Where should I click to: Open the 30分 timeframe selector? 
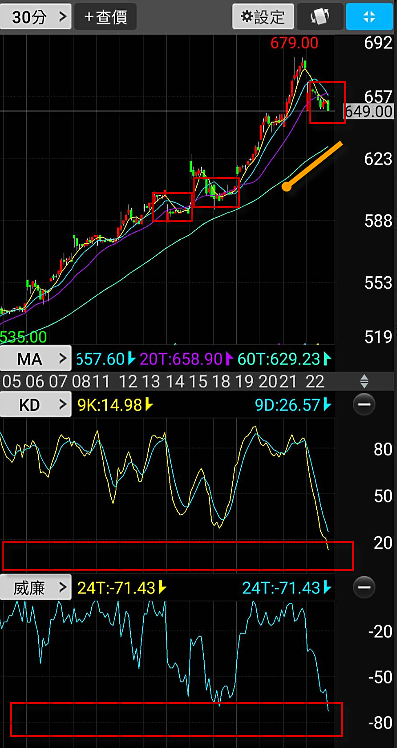click(x=35, y=17)
